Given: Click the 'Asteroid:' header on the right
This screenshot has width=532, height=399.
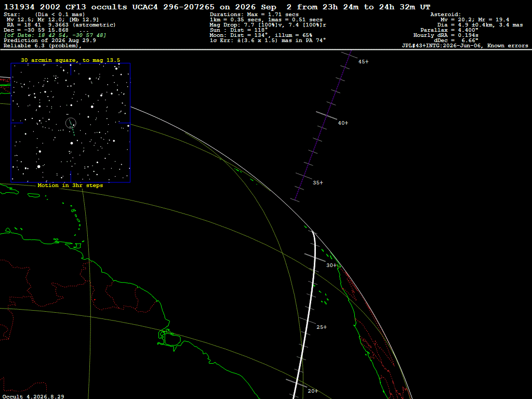Looking at the screenshot, I should click(445, 15).
